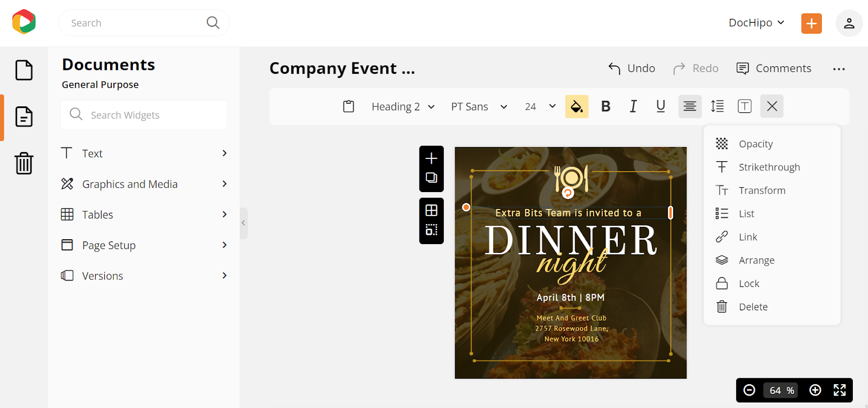Collapse the left sidebar panel handle
Image resolution: width=868 pixels, height=408 pixels.
[244, 223]
